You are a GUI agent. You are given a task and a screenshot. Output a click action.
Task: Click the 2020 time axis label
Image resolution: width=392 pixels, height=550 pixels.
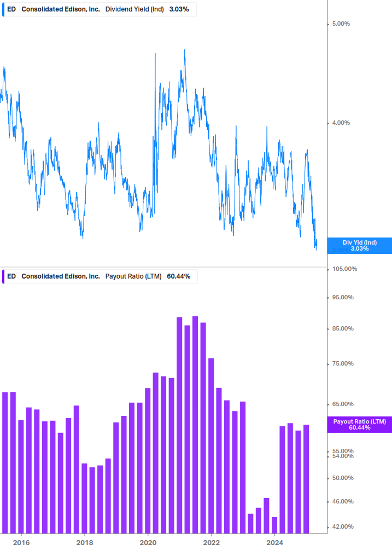pyautogui.click(x=148, y=543)
